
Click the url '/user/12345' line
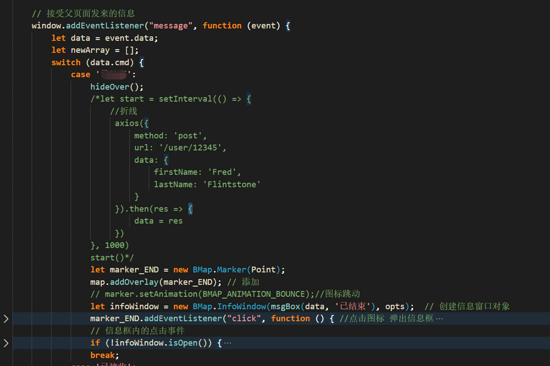pos(180,148)
